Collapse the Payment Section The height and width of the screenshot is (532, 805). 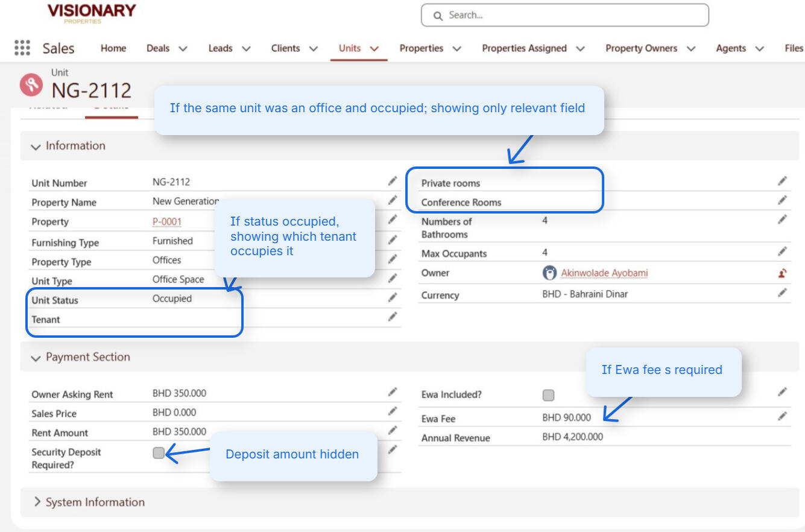click(x=36, y=358)
